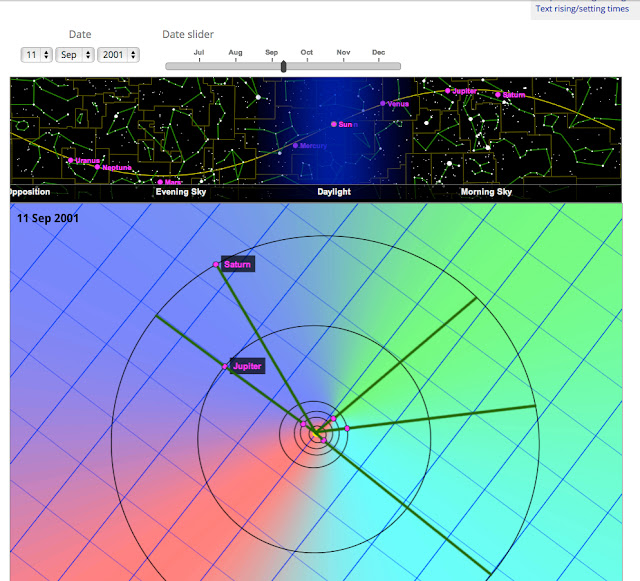Click the Uranus marker in sky chart
The height and width of the screenshot is (581, 640).
pos(71,160)
